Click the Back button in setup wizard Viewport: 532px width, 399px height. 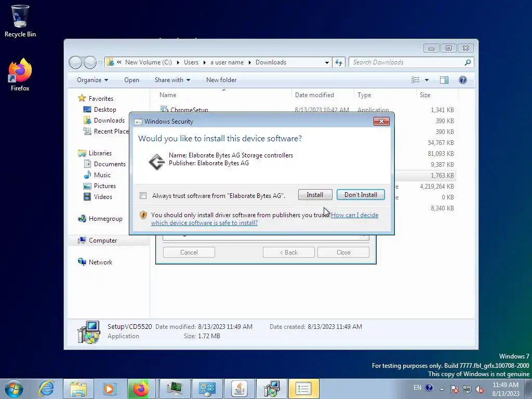pos(289,252)
